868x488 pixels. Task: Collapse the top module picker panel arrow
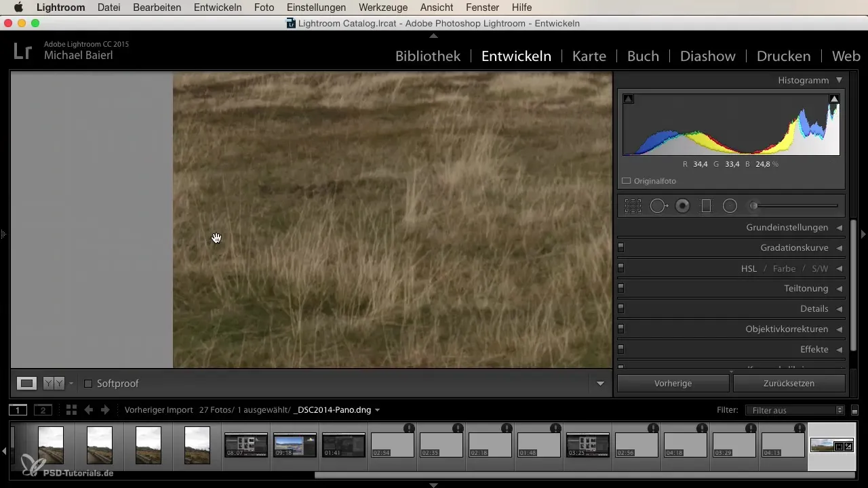click(434, 35)
